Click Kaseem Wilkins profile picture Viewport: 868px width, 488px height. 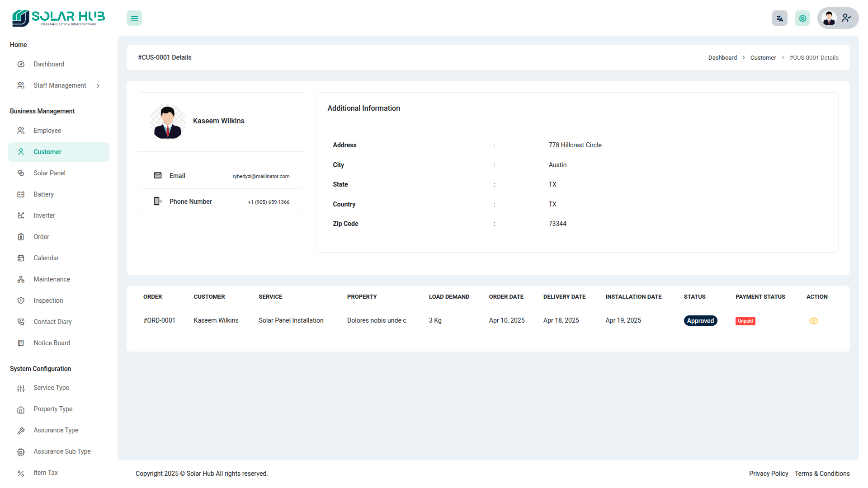[x=167, y=122]
